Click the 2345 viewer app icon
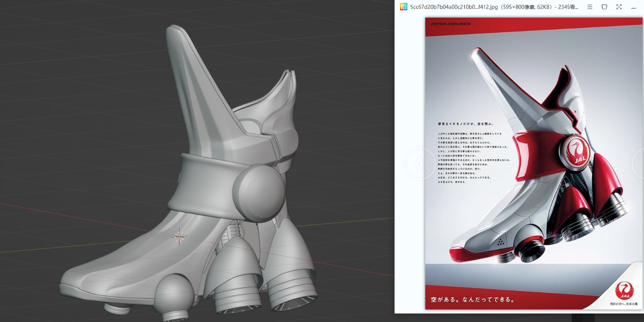This screenshot has width=644, height=322. point(403,7)
